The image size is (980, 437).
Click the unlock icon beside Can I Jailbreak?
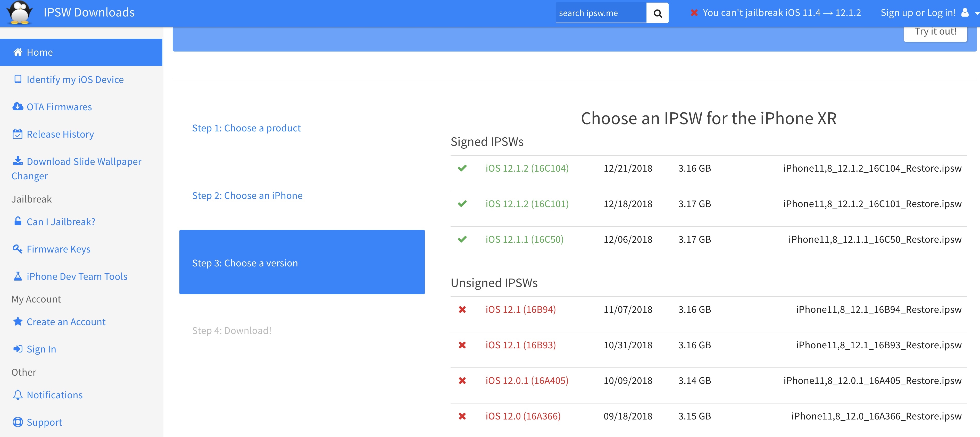click(18, 221)
